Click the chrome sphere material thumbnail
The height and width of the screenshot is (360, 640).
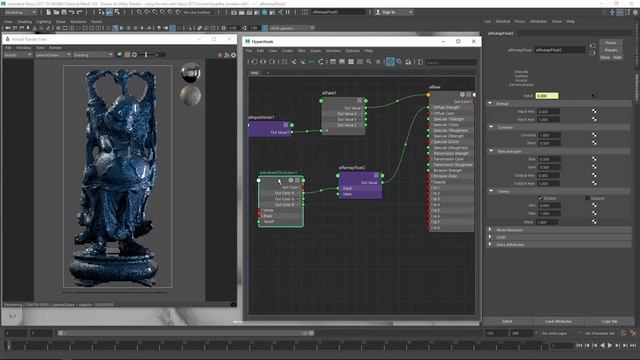(x=191, y=73)
